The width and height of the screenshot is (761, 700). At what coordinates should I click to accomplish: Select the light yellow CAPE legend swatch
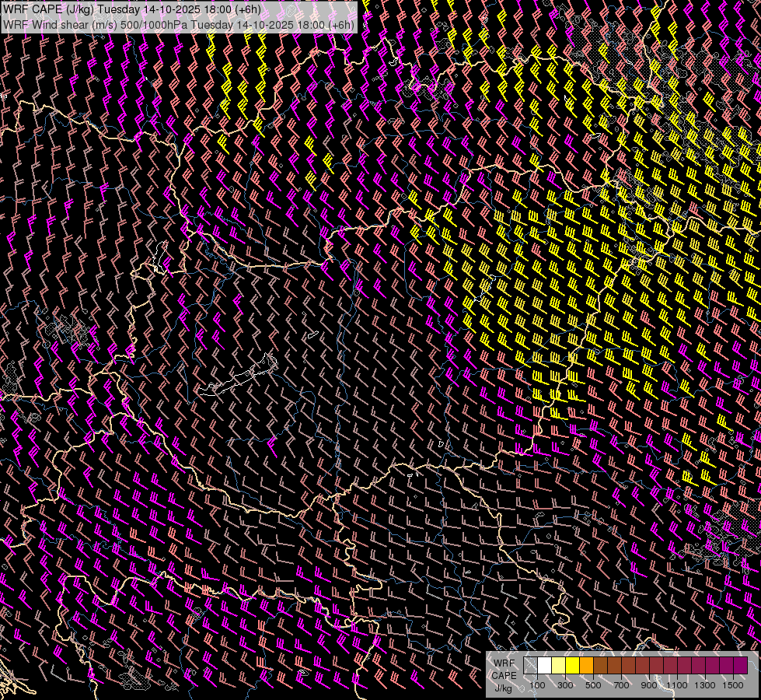pos(559,665)
